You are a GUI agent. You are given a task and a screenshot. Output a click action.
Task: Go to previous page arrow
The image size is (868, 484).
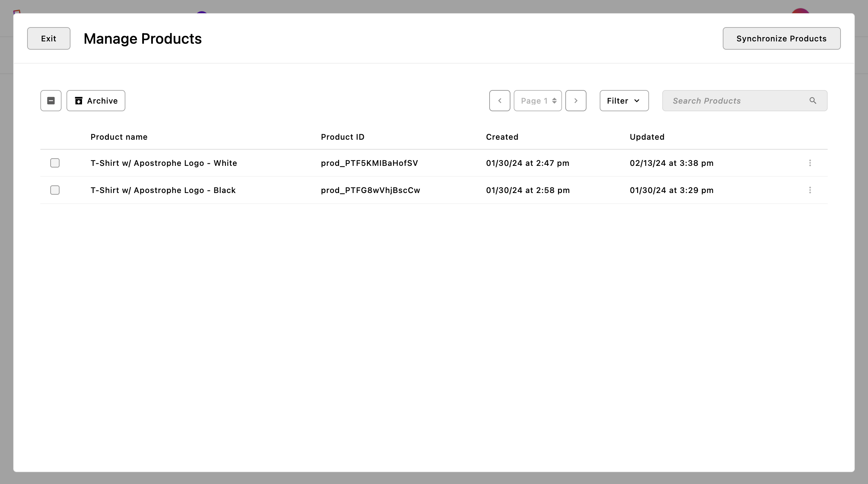[499, 101]
